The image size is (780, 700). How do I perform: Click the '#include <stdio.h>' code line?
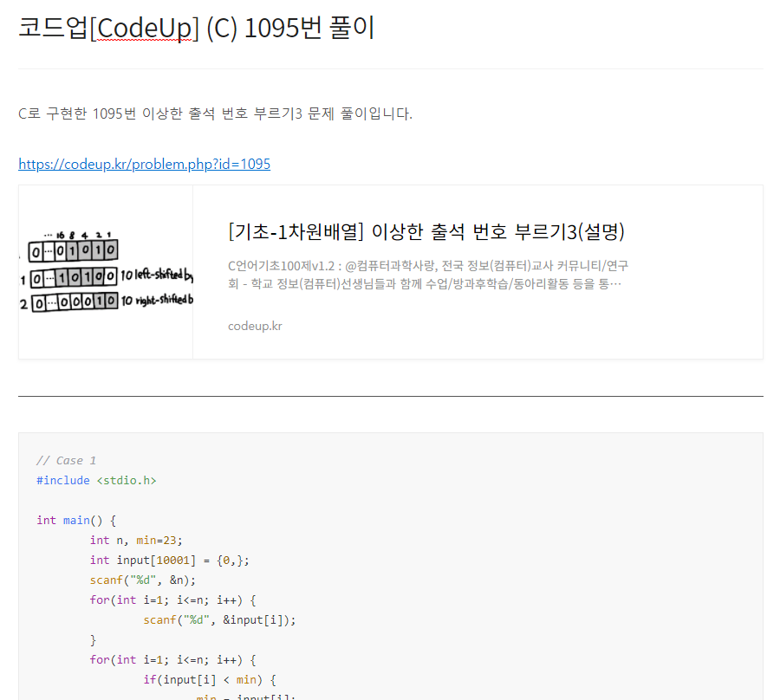pyautogui.click(x=96, y=480)
